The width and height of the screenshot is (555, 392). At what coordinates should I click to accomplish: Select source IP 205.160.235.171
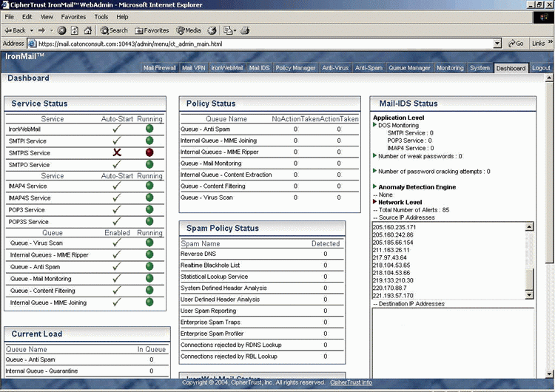(x=394, y=227)
